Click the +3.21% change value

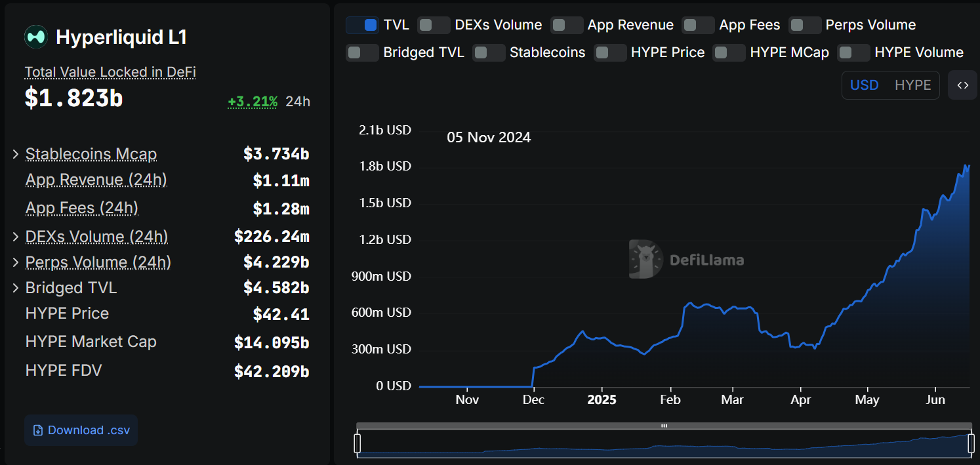[x=253, y=102]
